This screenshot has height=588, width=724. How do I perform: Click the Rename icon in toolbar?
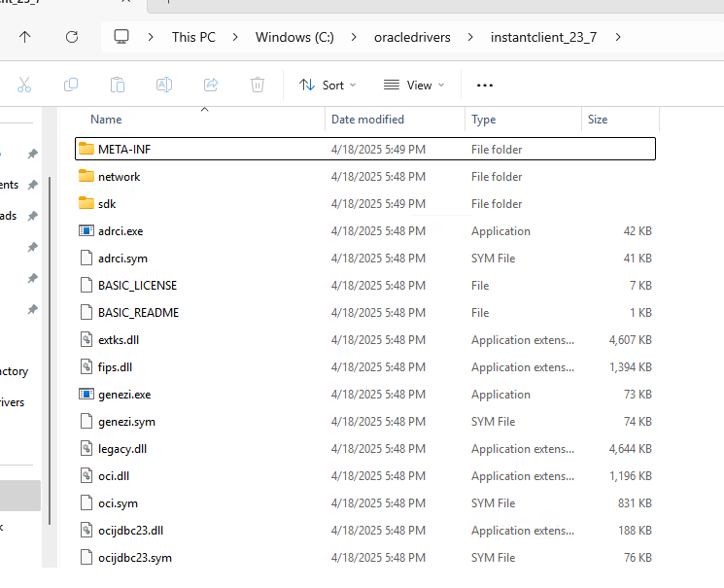coord(164,85)
